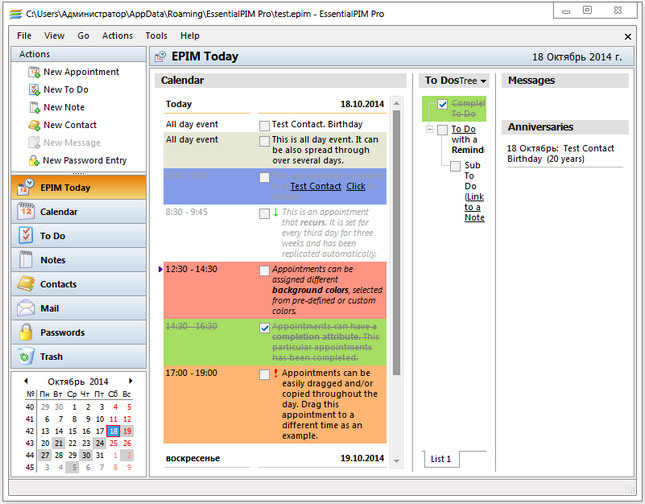The width and height of the screenshot is (645, 504).
Task: Uncheck the completed 14:30 appointment checkbox
Action: [264, 327]
